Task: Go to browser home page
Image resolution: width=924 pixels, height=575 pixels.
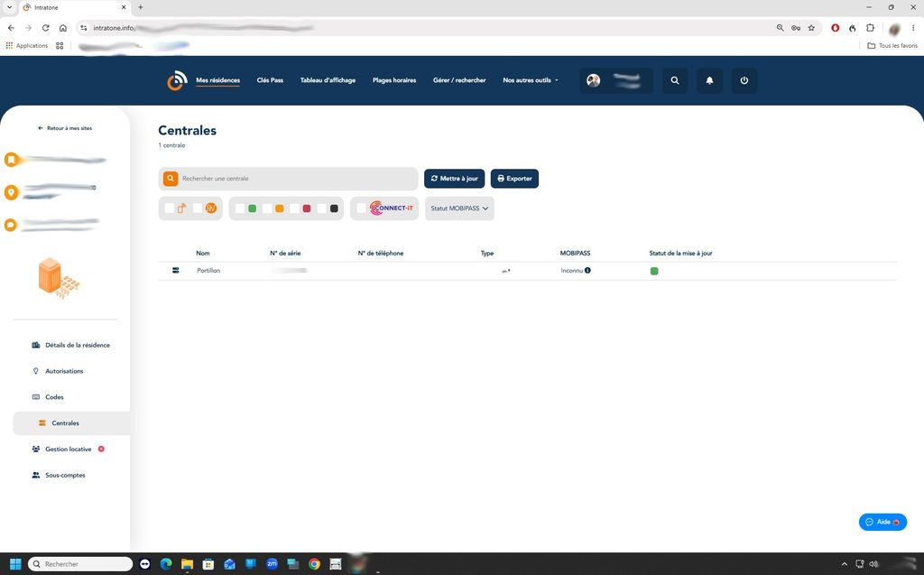Action: [63, 28]
